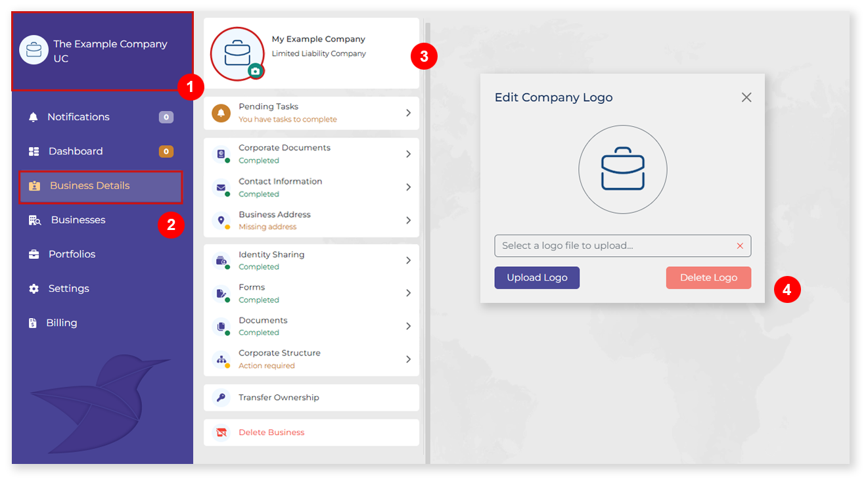Expand the Corporate Documents chevron
Image resolution: width=868 pixels, height=483 pixels.
click(x=408, y=154)
